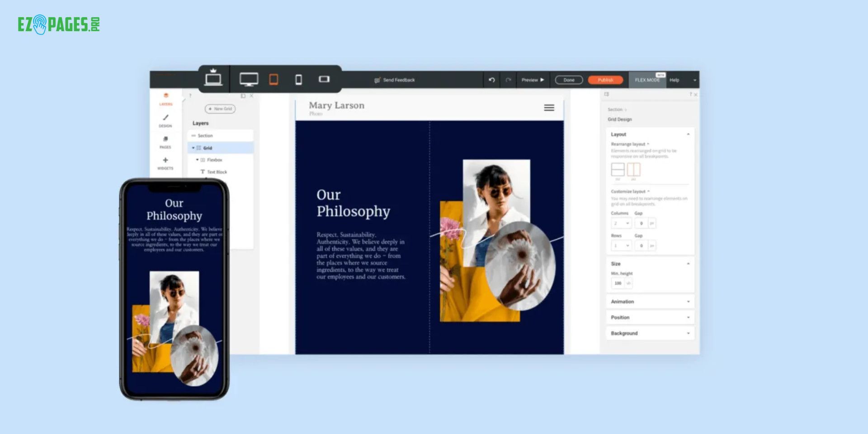
Task: Open the Columns Gap unit selector
Action: coord(652,223)
